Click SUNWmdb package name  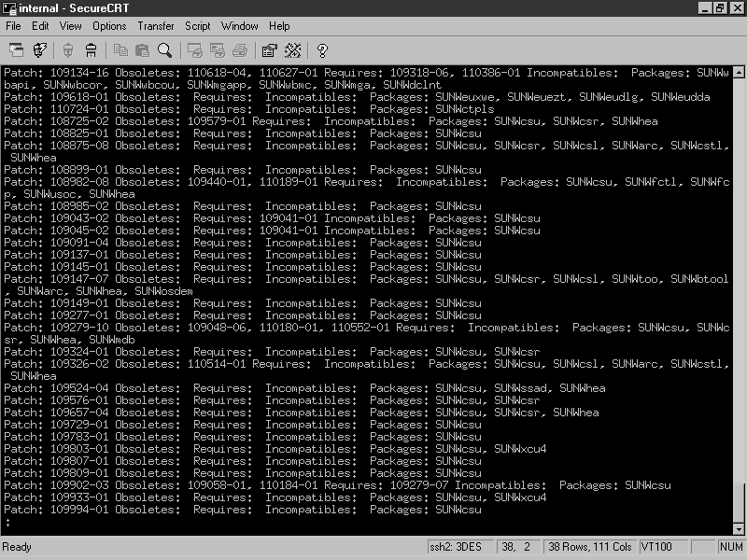tap(112, 340)
